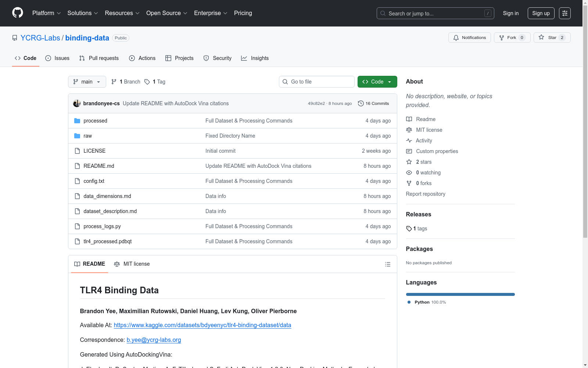This screenshot has height=368, width=588.
Task: Click the processed folder icon
Action: 77,121
